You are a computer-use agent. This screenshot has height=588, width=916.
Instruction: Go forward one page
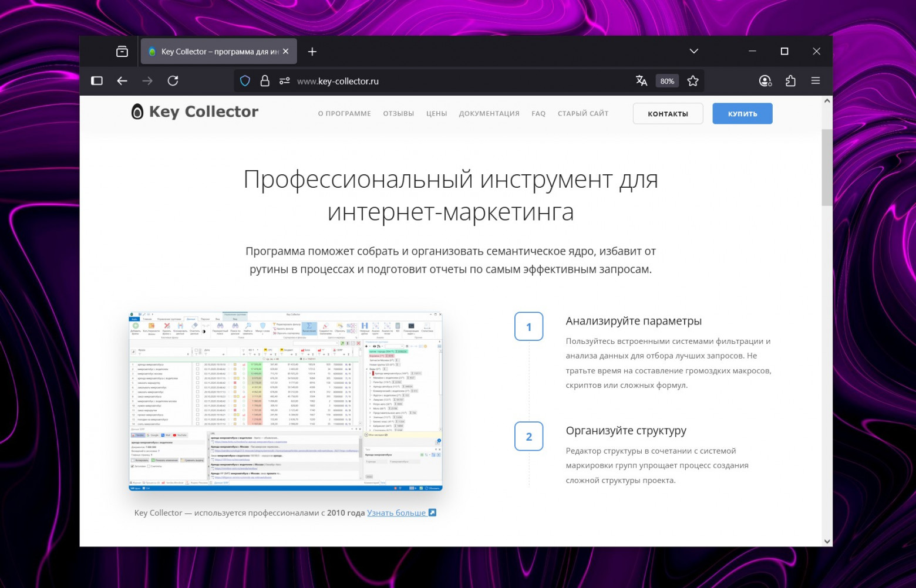(147, 81)
